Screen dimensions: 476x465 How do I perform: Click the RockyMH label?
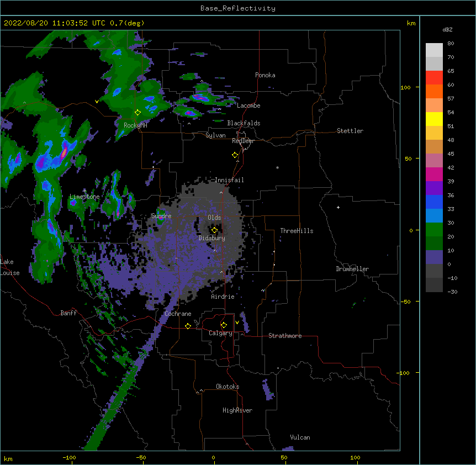(135, 125)
